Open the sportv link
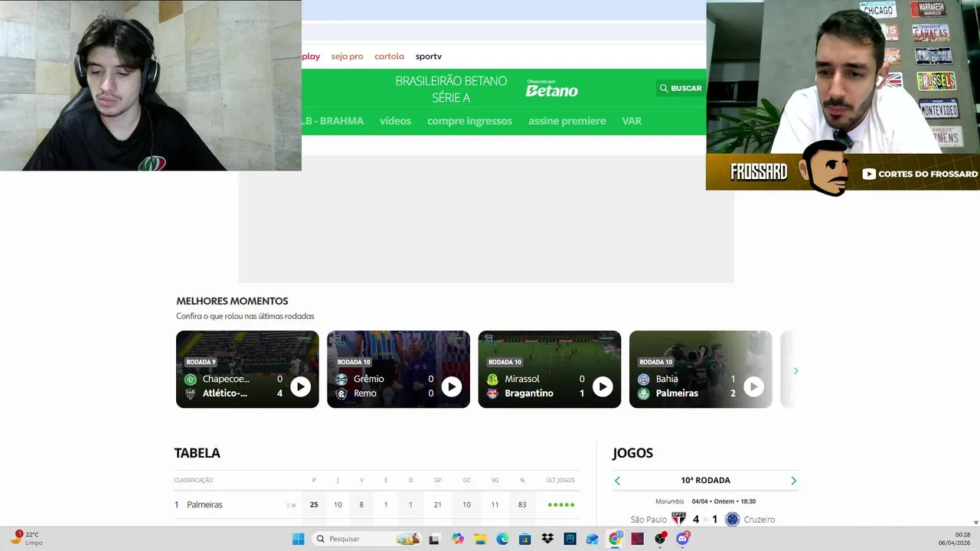 (x=429, y=57)
